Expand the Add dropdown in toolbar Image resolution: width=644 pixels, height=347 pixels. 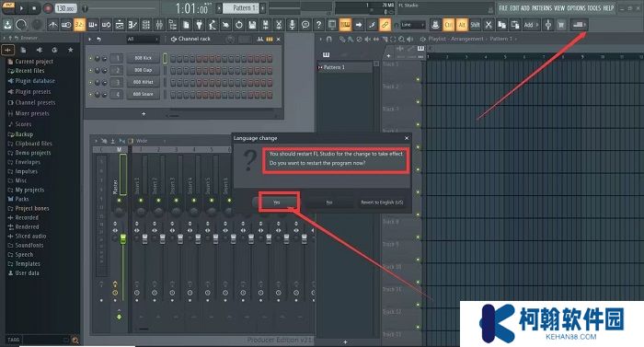pos(530,25)
